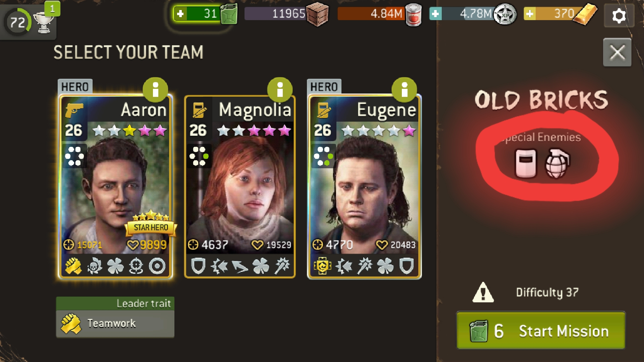The height and width of the screenshot is (362, 644).
Task: Add gas with green plus icon
Action: pyautogui.click(x=180, y=14)
